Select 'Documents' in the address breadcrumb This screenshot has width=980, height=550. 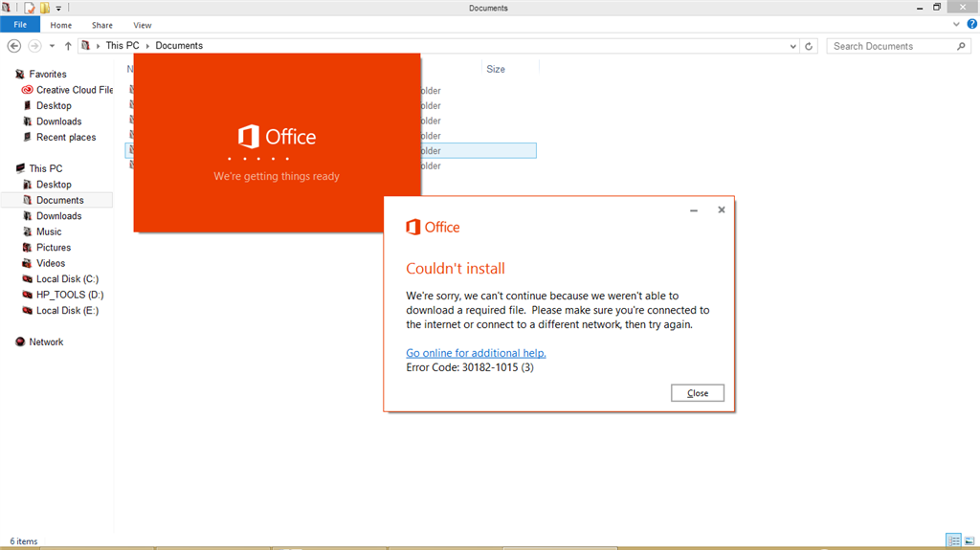click(179, 46)
